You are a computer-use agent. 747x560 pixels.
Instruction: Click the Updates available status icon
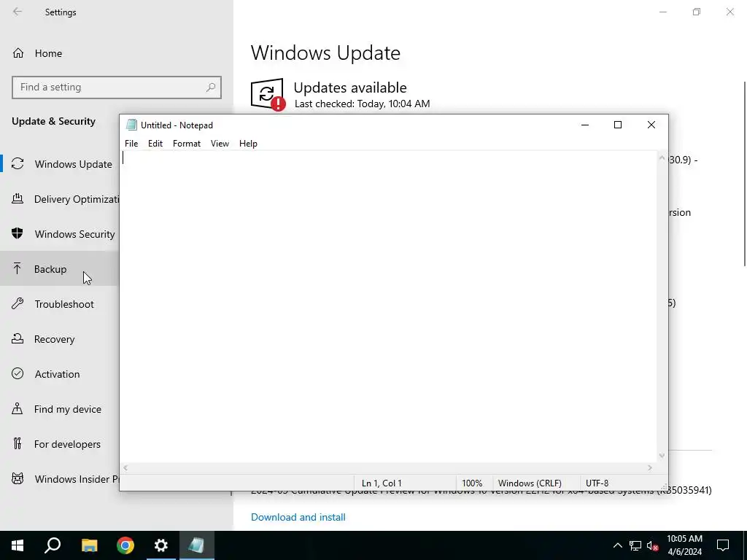coord(268,94)
